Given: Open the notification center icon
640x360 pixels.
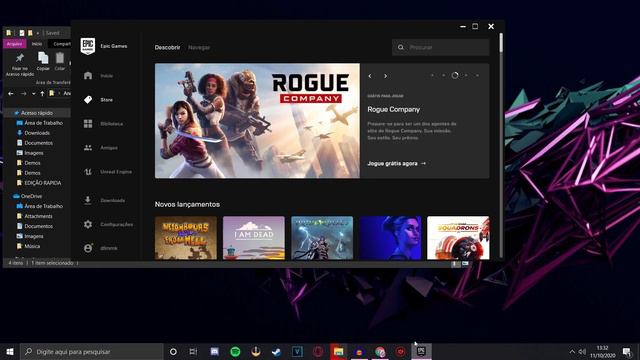Looking at the screenshot, I should (x=627, y=351).
